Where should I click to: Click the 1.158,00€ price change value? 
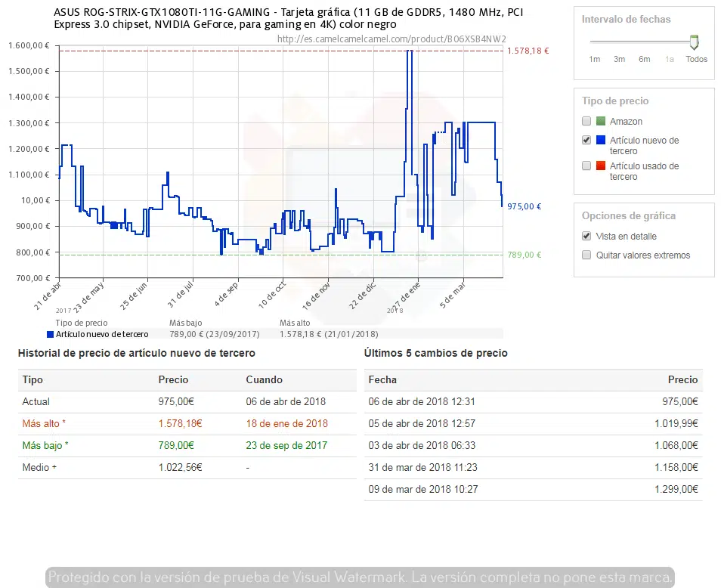coord(676,468)
